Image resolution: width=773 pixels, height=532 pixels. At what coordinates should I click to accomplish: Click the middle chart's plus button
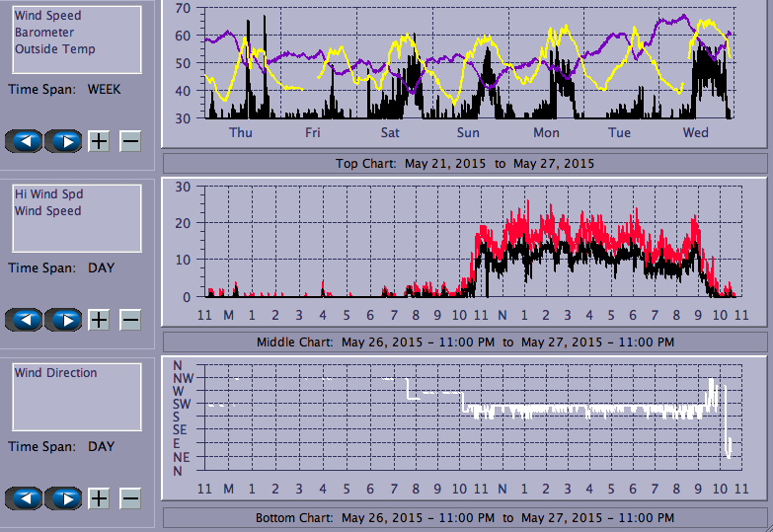(99, 319)
